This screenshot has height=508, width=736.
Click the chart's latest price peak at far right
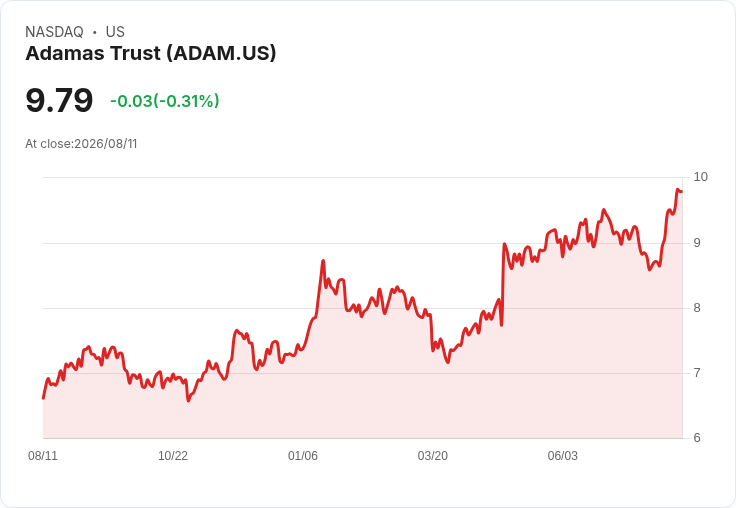pyautogui.click(x=678, y=189)
